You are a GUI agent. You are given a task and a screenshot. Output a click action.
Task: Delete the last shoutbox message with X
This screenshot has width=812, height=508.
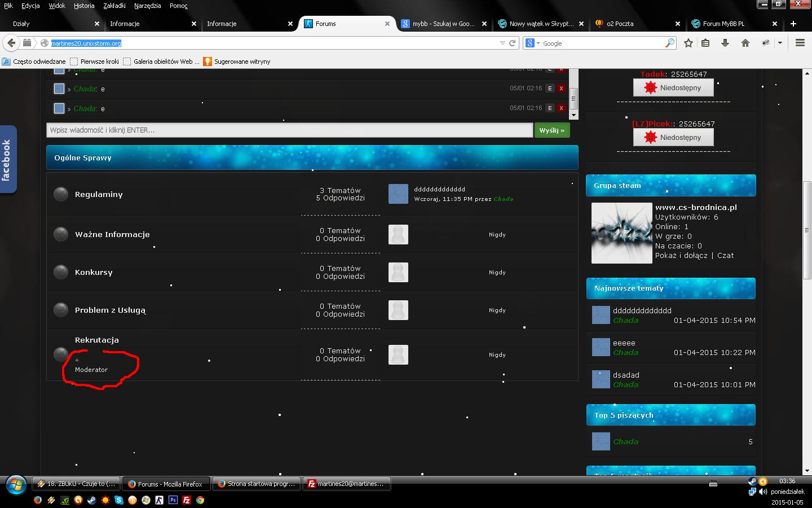point(561,108)
